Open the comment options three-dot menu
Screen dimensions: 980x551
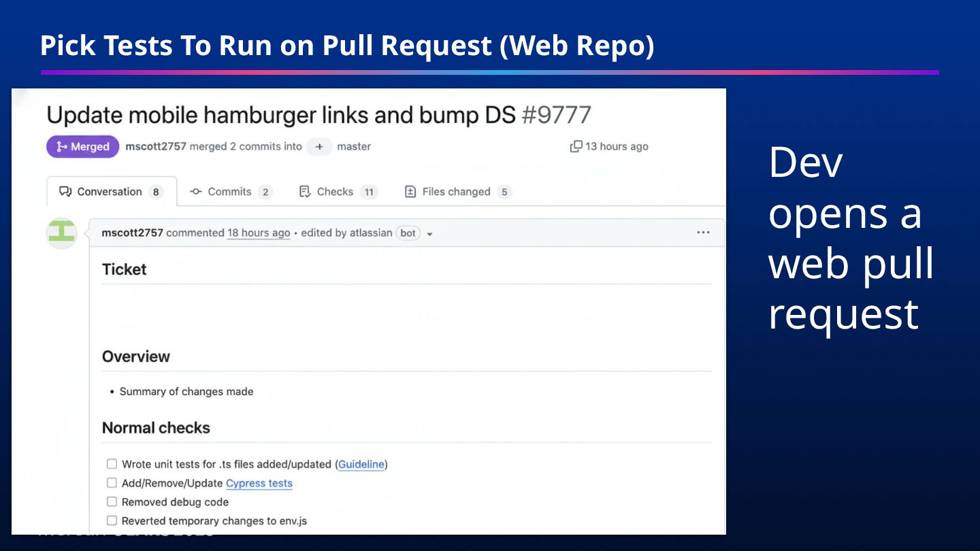[703, 233]
